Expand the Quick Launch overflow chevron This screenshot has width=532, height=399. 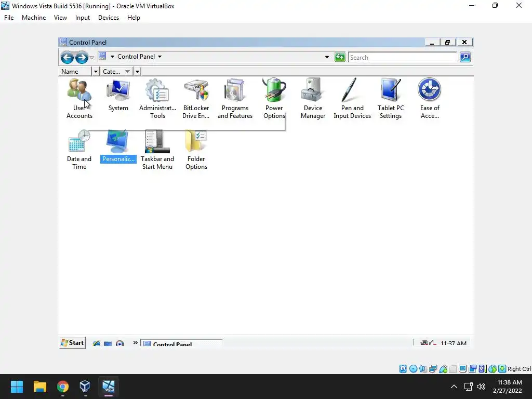coord(136,343)
